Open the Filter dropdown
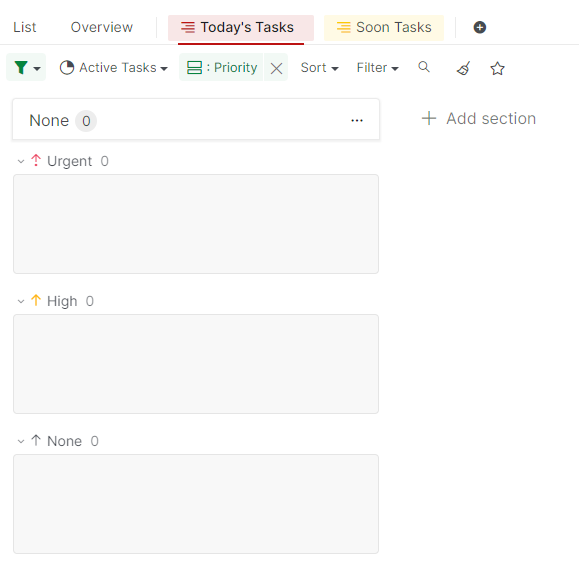The image size is (579, 586). [x=378, y=68]
